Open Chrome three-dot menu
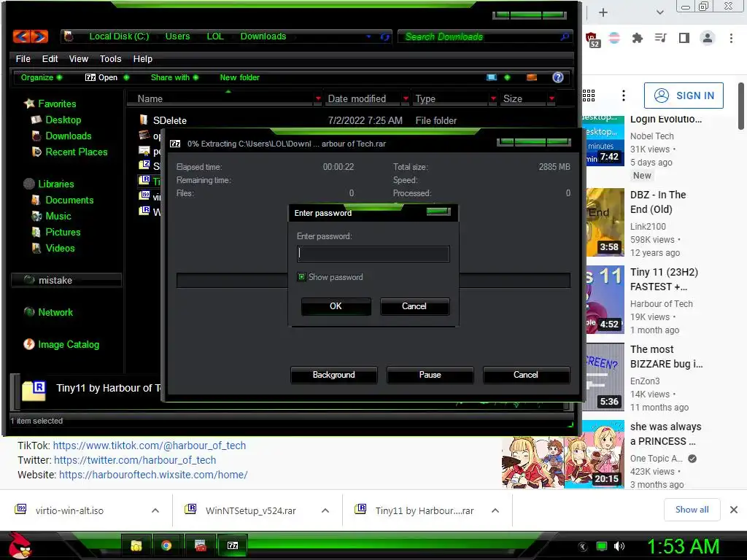747x560 pixels. pyautogui.click(x=731, y=38)
